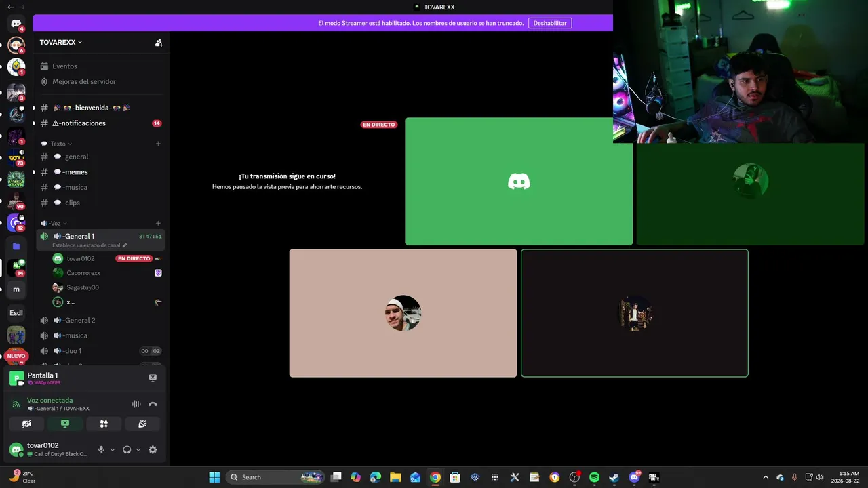Deafen with the headphones button
The width and height of the screenshot is (868, 488).
(x=127, y=449)
